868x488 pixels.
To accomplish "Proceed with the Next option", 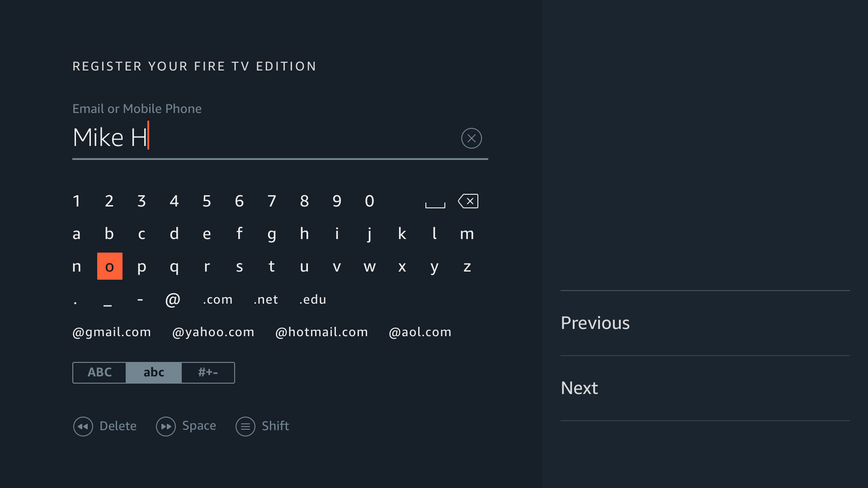I will (579, 388).
